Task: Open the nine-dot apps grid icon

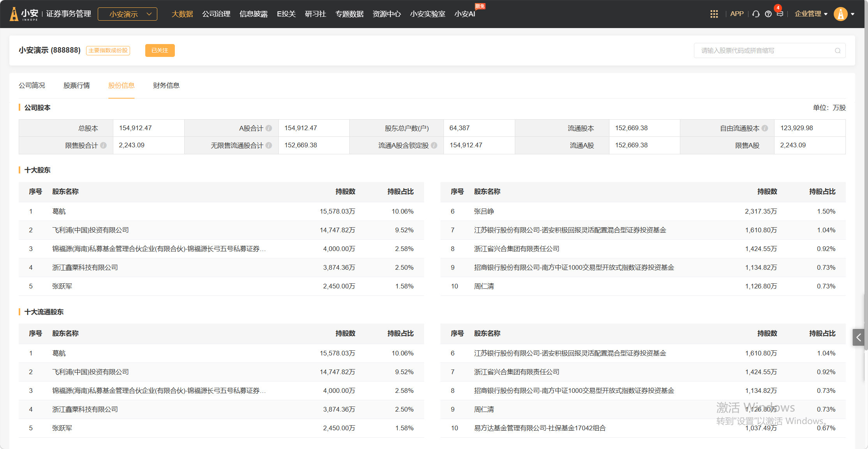Action: pos(714,14)
